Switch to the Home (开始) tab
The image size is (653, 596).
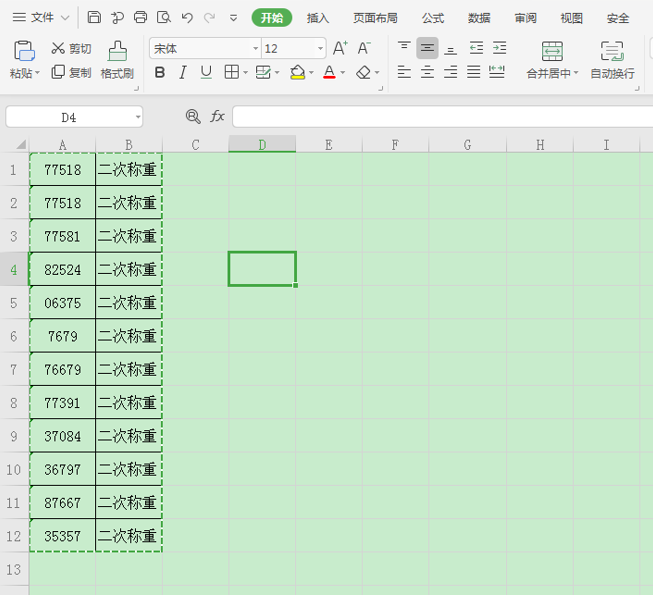coord(272,18)
